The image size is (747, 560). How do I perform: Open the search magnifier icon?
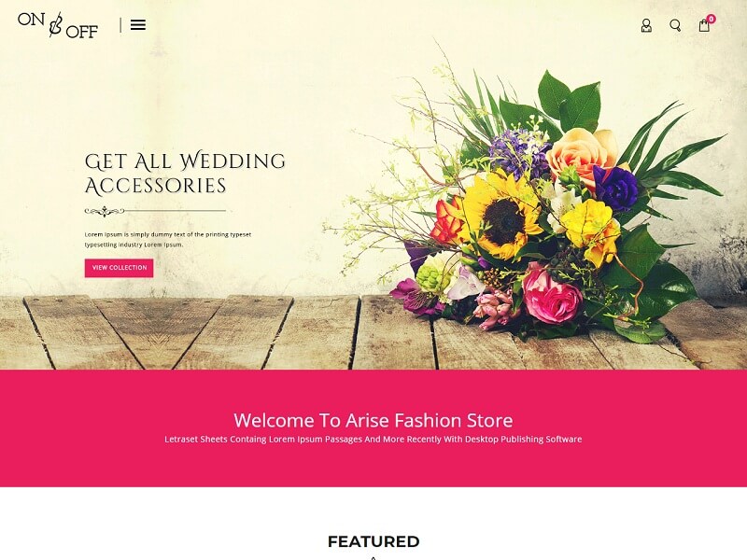pyautogui.click(x=675, y=25)
